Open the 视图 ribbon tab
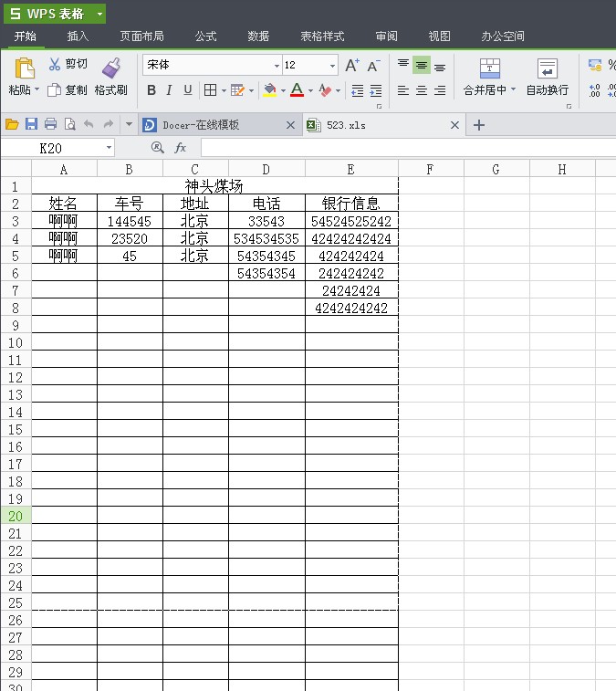The image size is (616, 691). (x=440, y=37)
